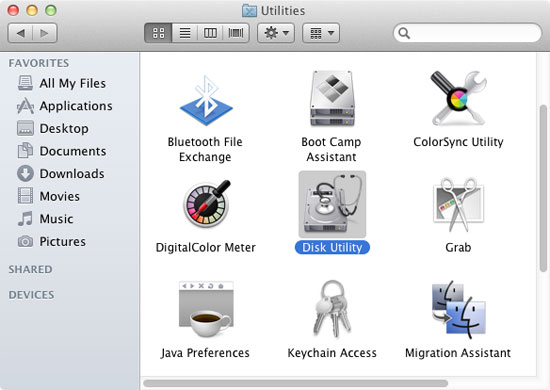Open Downloads label in sidebar

pos(72,174)
